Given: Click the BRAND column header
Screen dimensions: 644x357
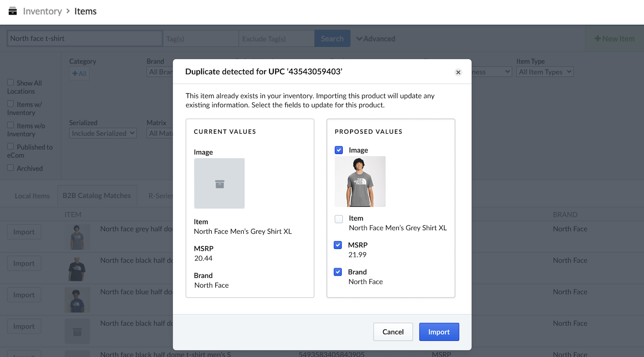Looking at the screenshot, I should pyautogui.click(x=565, y=215).
